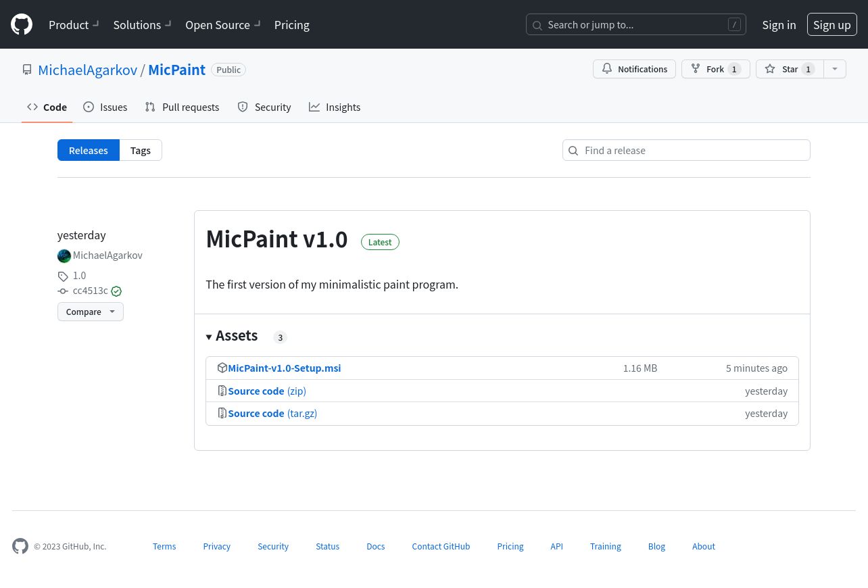Collapse the Assets section
This screenshot has width=868, height=588.
tap(232, 336)
